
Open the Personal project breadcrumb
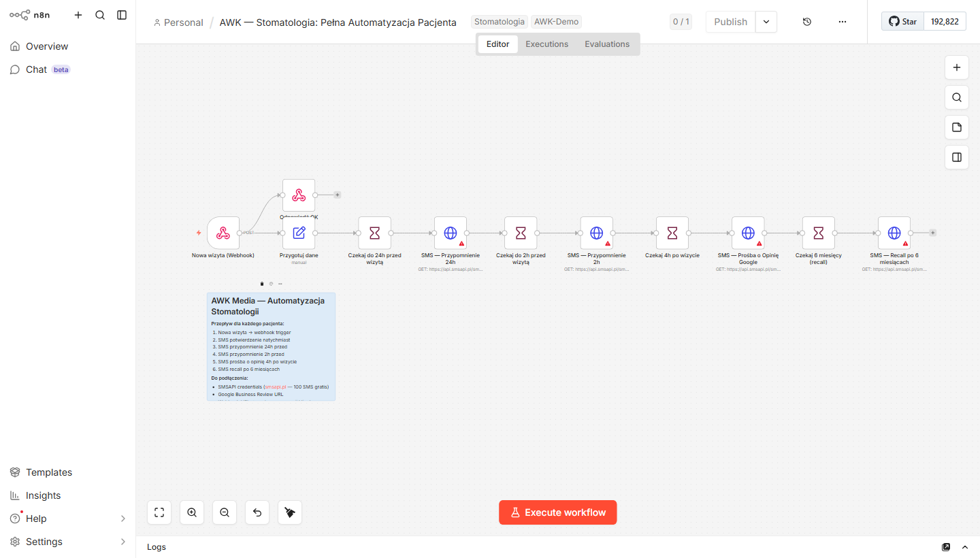coord(179,22)
